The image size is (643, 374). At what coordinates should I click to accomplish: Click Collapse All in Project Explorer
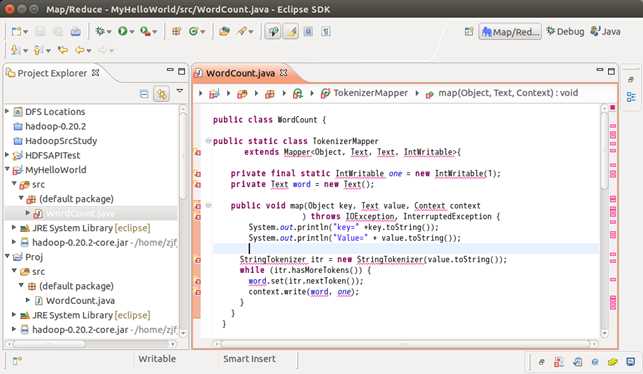tap(144, 94)
